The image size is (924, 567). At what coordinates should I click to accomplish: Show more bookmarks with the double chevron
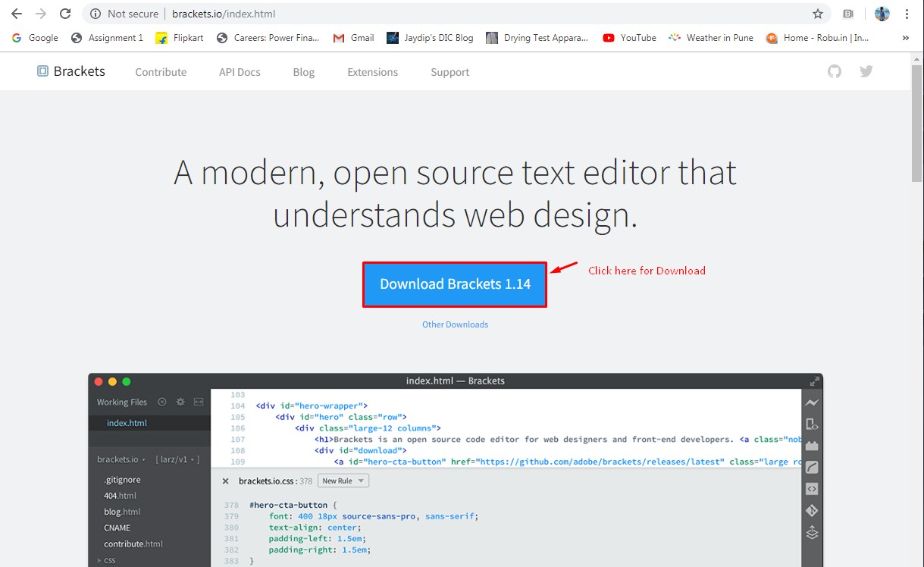click(905, 37)
